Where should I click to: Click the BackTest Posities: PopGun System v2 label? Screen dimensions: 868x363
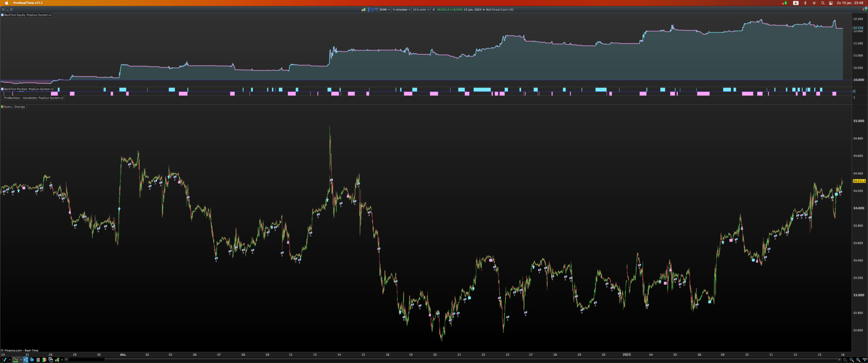tap(29, 89)
